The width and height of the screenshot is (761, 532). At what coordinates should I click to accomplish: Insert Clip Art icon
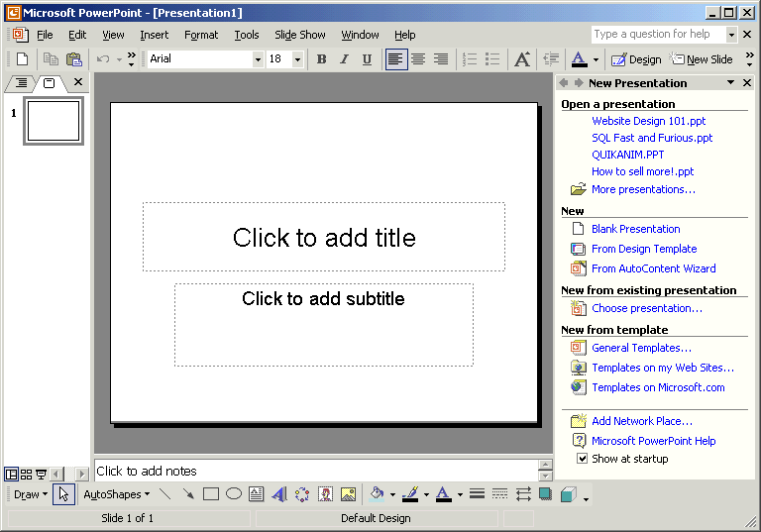point(325,494)
